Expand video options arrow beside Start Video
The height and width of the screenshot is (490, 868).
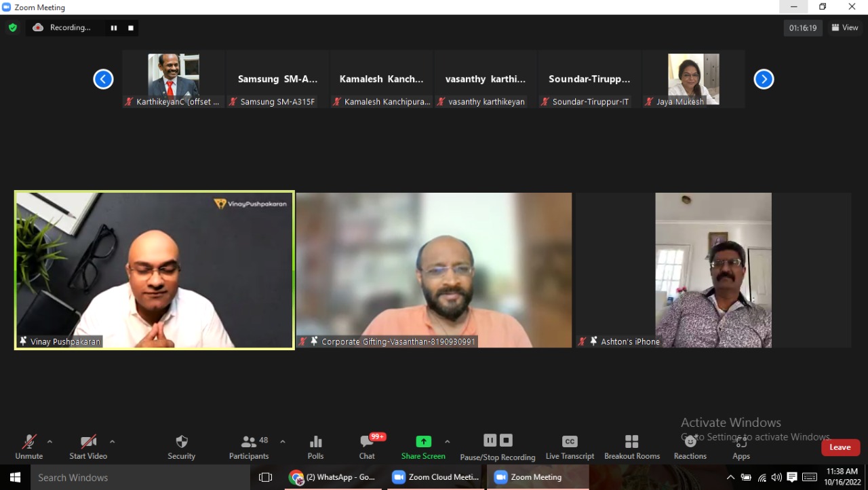pyautogui.click(x=112, y=442)
